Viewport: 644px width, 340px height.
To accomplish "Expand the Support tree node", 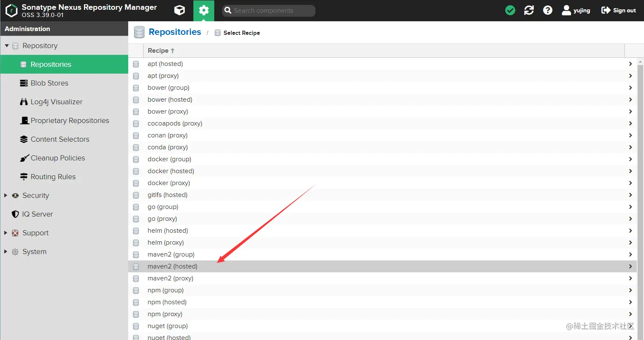I will click(6, 233).
